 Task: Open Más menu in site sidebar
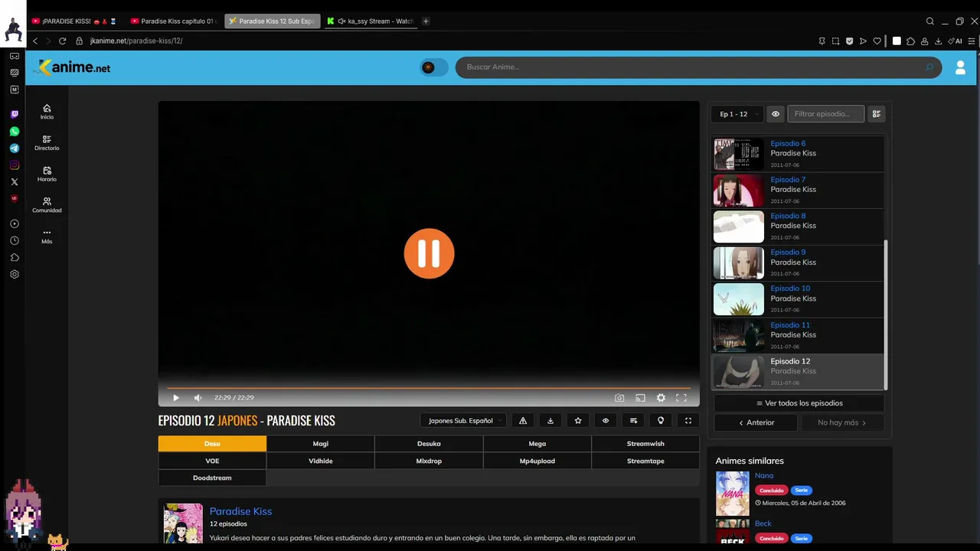coord(47,236)
